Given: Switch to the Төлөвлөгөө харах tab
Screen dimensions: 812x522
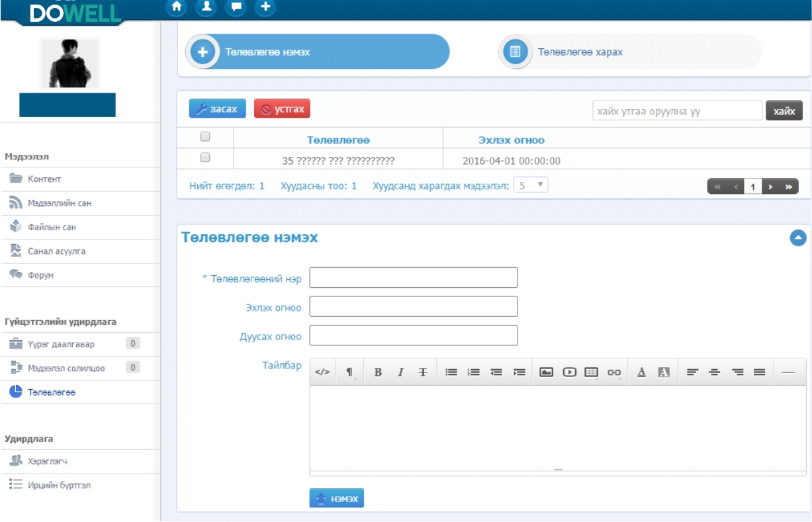Looking at the screenshot, I should (580, 52).
